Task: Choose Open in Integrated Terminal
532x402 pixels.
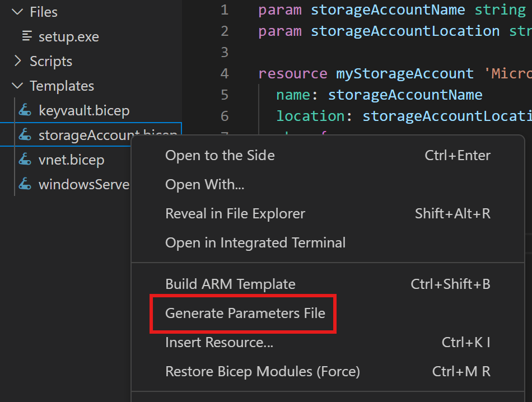Action: click(x=255, y=243)
